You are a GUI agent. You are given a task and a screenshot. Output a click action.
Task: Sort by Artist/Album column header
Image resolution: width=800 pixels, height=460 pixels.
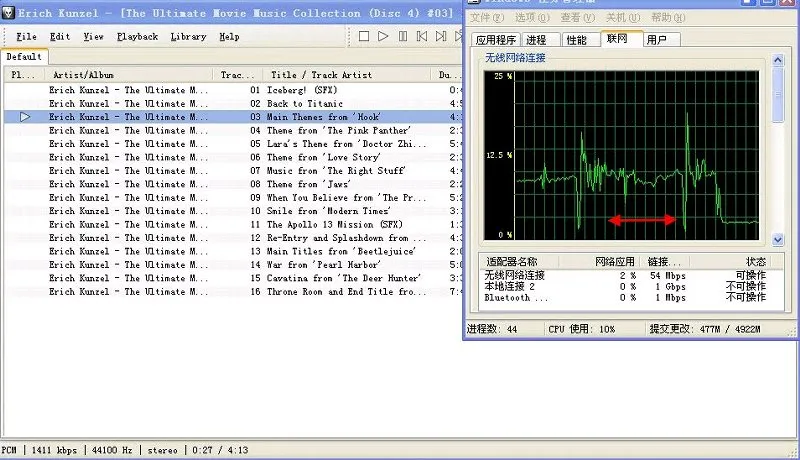(x=128, y=75)
